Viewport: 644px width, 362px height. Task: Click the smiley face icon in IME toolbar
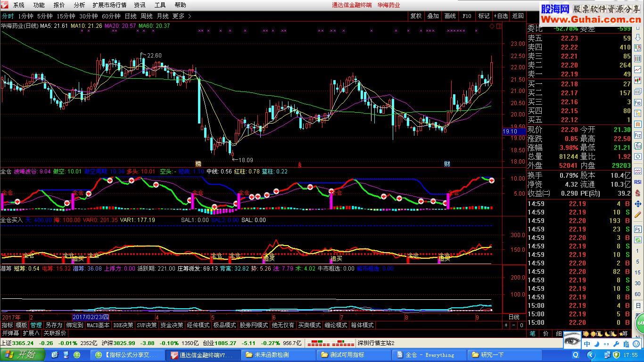(x=636, y=344)
